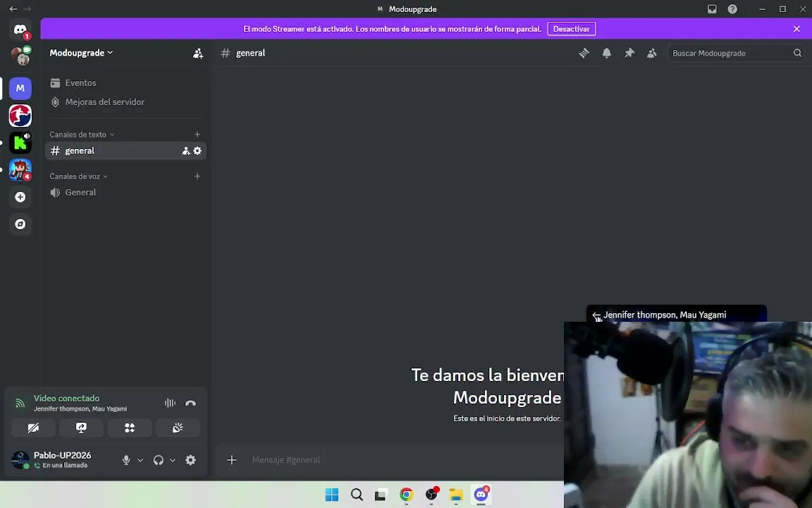The image size is (812, 508).
Task: Deafen with the headphones icon
Action: (159, 460)
